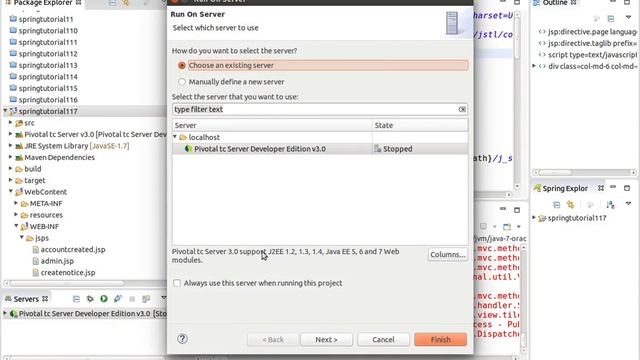Expand Maven Dependencies node

coord(11,157)
